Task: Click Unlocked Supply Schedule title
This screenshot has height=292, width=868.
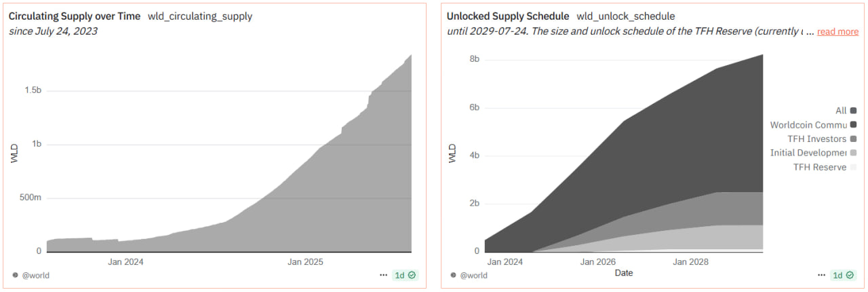Action: coord(508,16)
